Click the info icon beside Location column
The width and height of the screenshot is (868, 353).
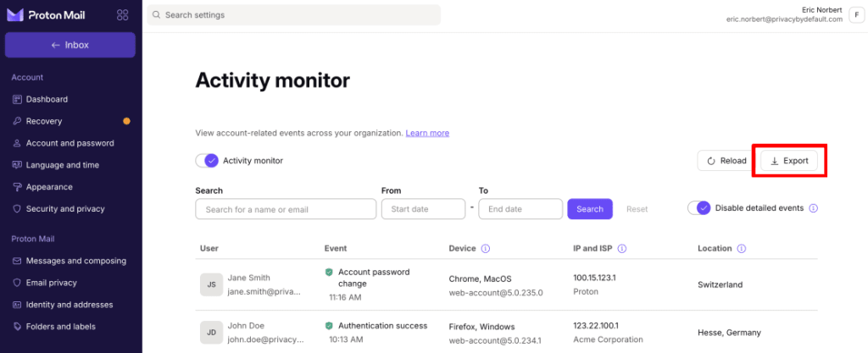[741, 249]
